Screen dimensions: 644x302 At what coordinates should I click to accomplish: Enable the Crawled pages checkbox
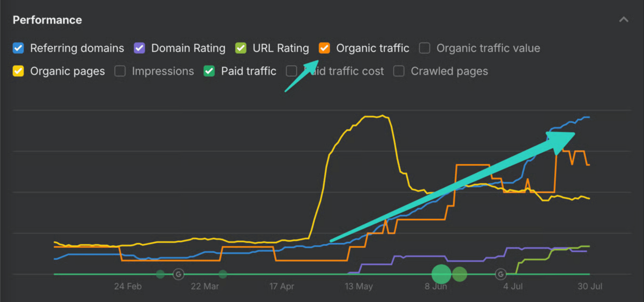pyautogui.click(x=399, y=71)
